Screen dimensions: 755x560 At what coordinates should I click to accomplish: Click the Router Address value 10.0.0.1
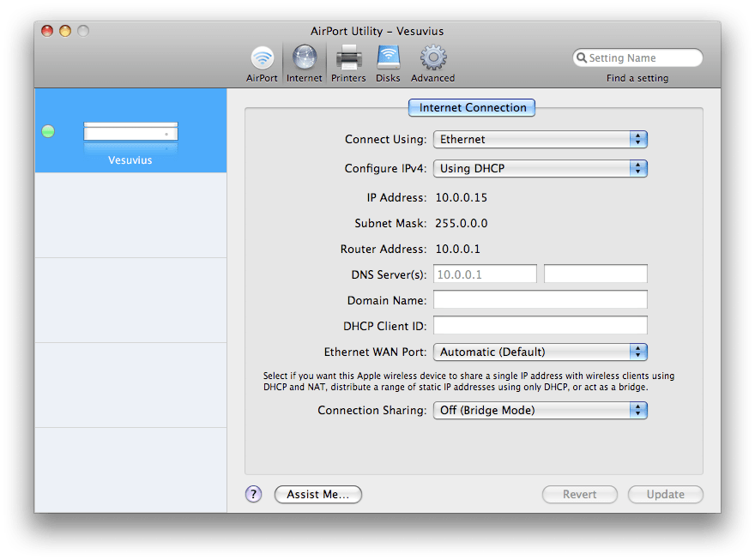click(458, 250)
